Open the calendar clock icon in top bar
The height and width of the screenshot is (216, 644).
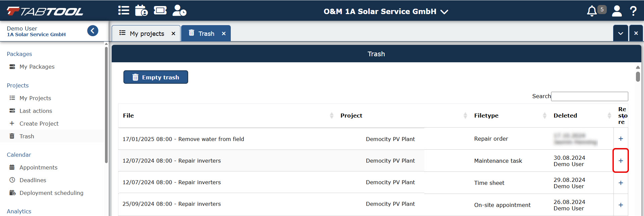[x=141, y=10]
